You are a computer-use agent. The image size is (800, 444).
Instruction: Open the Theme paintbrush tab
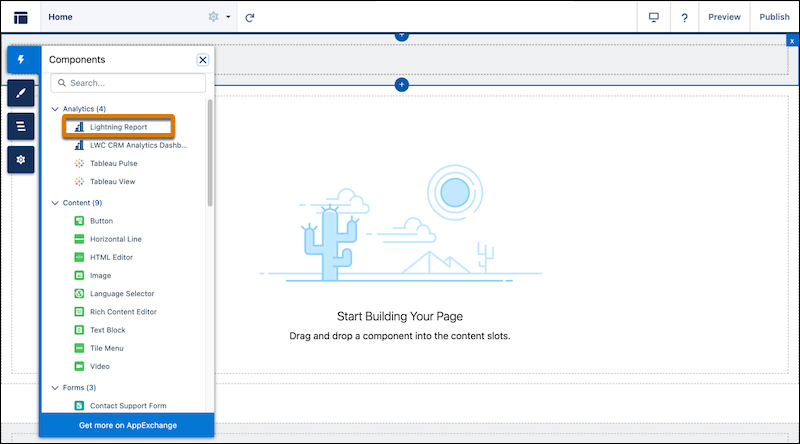point(21,93)
